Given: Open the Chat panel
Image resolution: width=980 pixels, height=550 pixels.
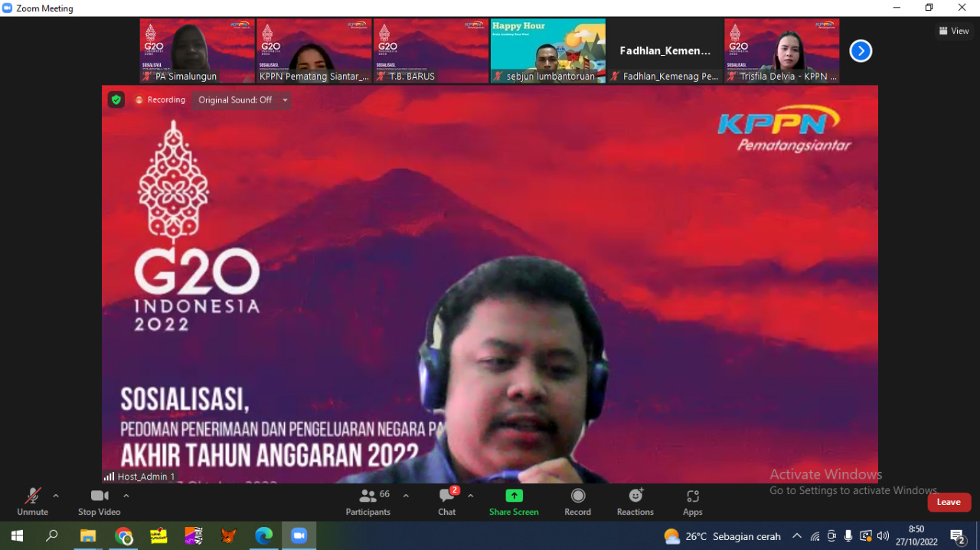Looking at the screenshot, I should click(x=447, y=502).
